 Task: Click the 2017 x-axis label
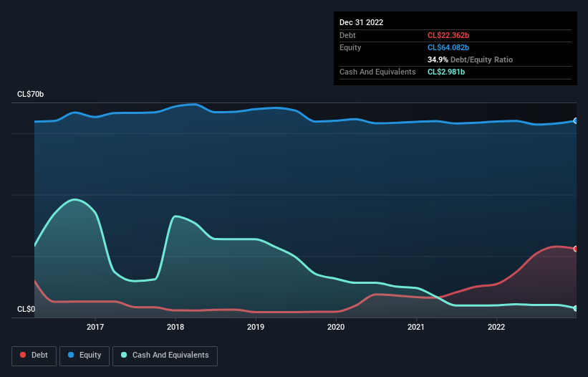point(95,327)
